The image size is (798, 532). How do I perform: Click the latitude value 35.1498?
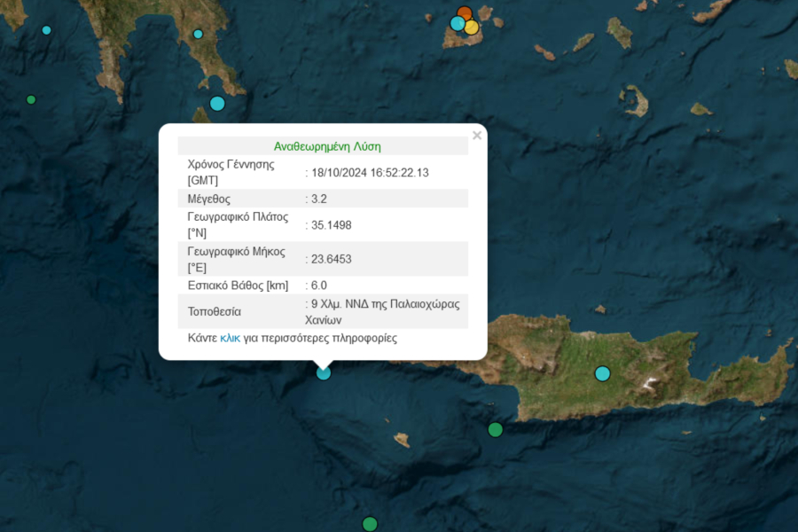pyautogui.click(x=331, y=225)
